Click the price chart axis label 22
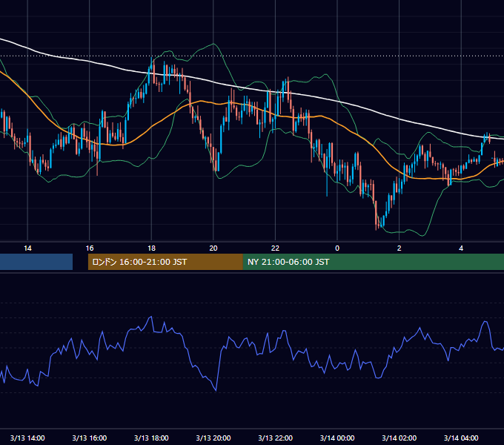 pos(275,248)
